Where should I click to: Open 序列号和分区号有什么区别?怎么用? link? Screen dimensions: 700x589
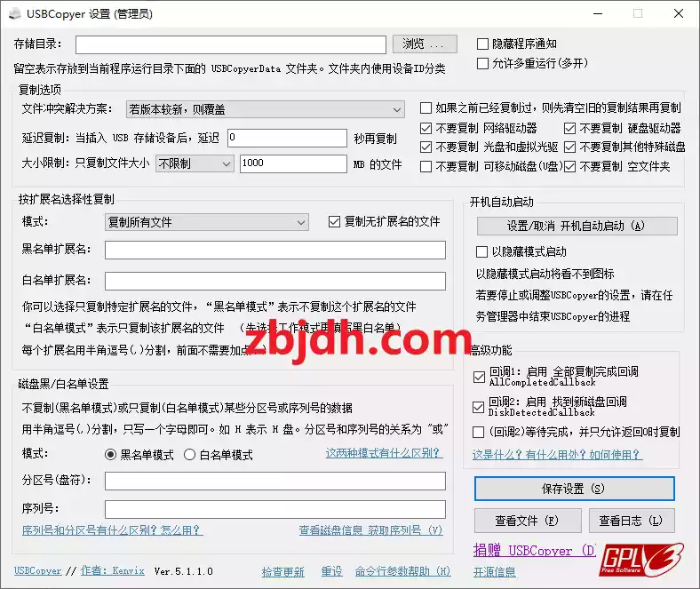[x=113, y=530]
